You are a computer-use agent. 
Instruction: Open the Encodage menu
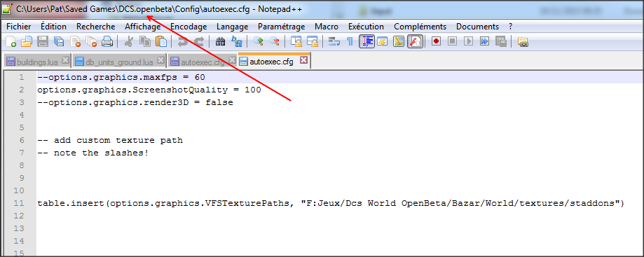coord(189,27)
